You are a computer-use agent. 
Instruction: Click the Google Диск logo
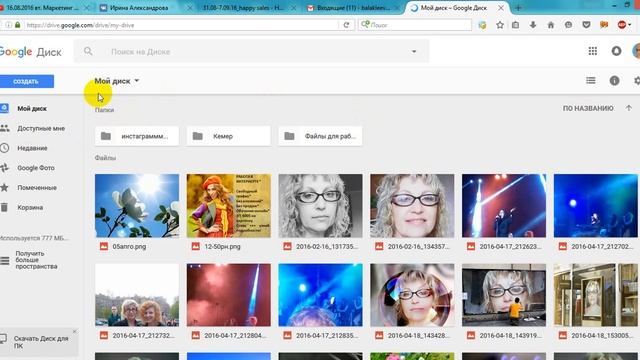(x=31, y=52)
